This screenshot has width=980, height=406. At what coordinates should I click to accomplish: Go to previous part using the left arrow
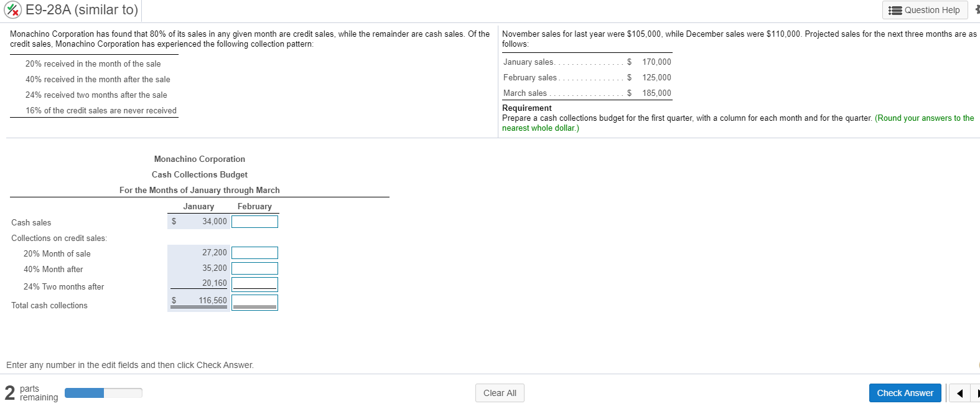[959, 393]
